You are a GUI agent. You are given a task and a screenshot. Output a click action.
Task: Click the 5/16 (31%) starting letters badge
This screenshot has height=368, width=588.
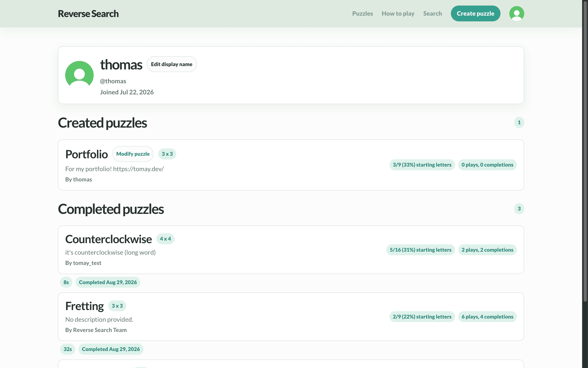(420, 250)
